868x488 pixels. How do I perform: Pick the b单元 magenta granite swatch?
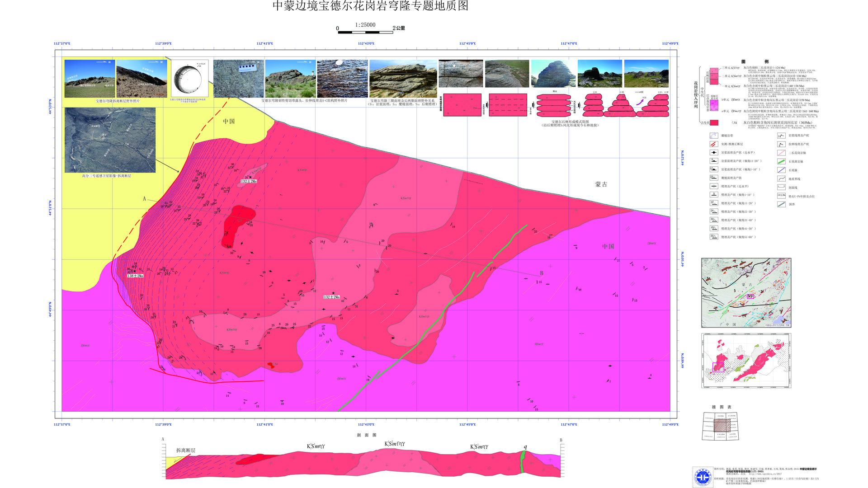(714, 103)
